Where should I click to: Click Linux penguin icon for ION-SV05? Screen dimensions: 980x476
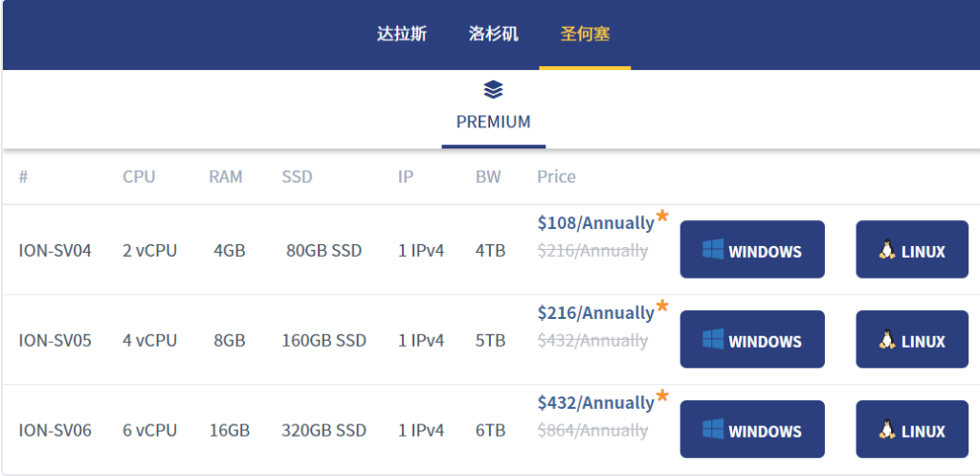887,340
